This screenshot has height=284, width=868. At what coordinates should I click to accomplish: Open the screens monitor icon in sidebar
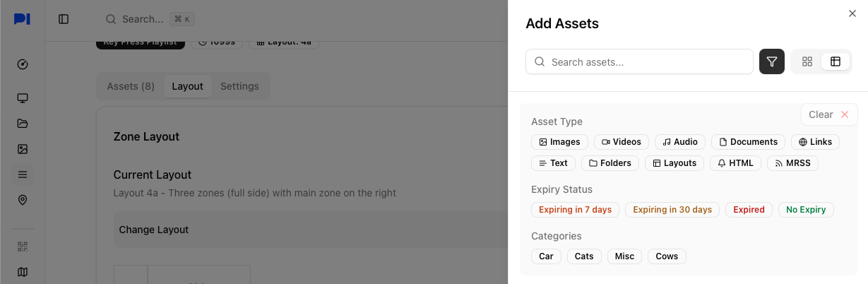click(23, 98)
